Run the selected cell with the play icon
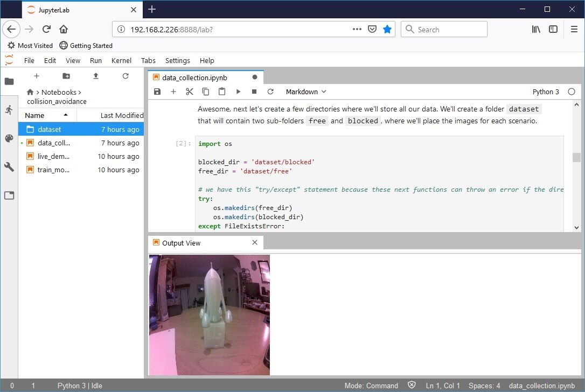Viewport: 585px width, 392px height. pyautogui.click(x=238, y=92)
